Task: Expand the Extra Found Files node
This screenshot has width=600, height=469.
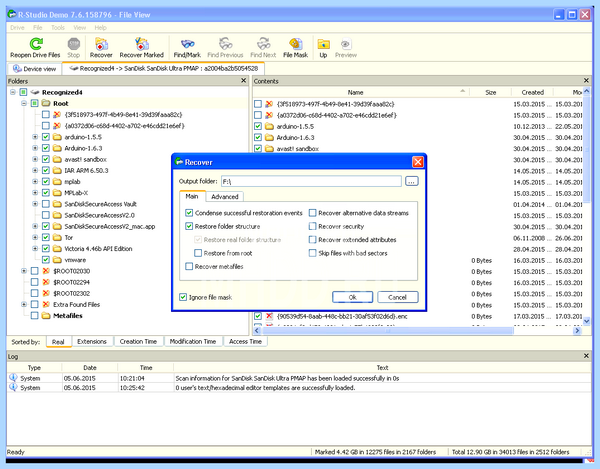Action: [24, 305]
